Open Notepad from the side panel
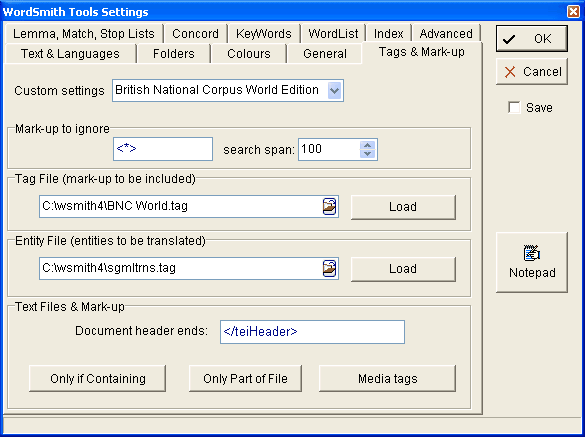Screen dimensions: 585x437 [x=532, y=262]
